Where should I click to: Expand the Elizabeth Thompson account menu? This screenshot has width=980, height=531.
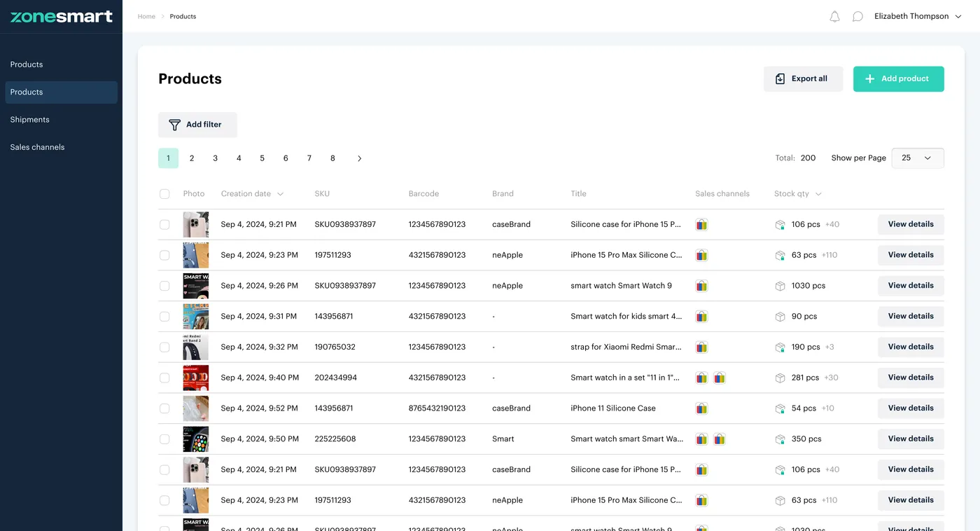pyautogui.click(x=918, y=15)
